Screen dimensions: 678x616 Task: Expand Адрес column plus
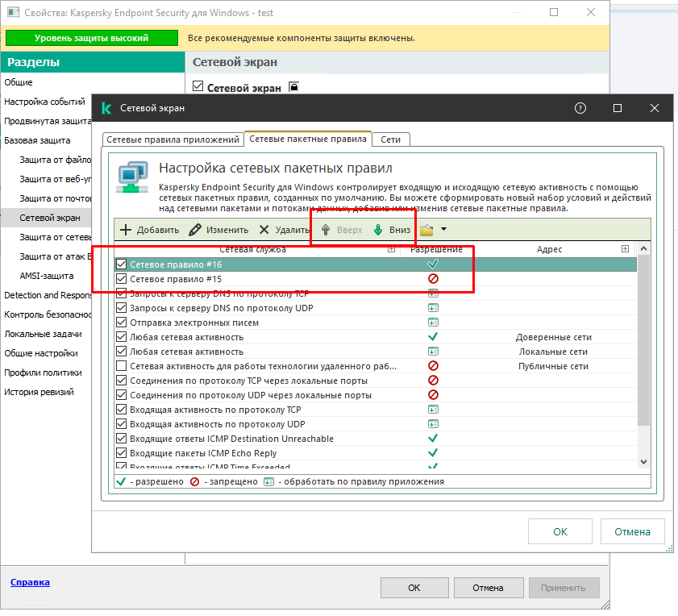[625, 248]
